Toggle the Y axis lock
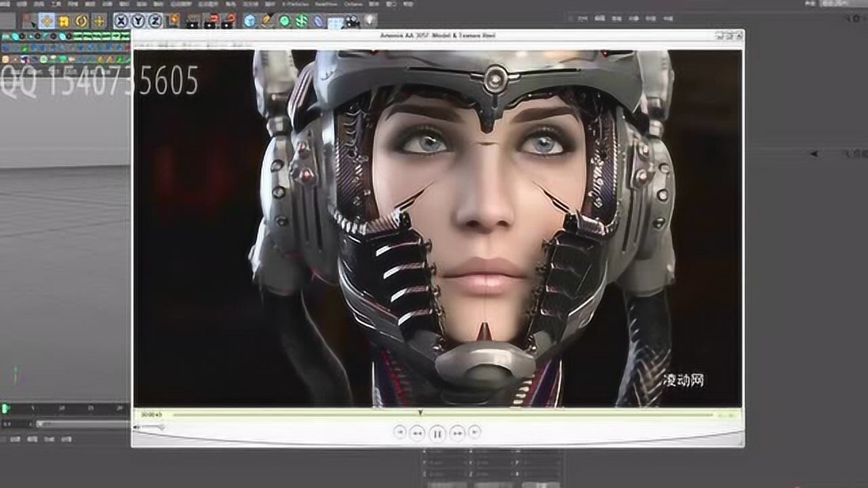This screenshot has height=488, width=868. (138, 21)
